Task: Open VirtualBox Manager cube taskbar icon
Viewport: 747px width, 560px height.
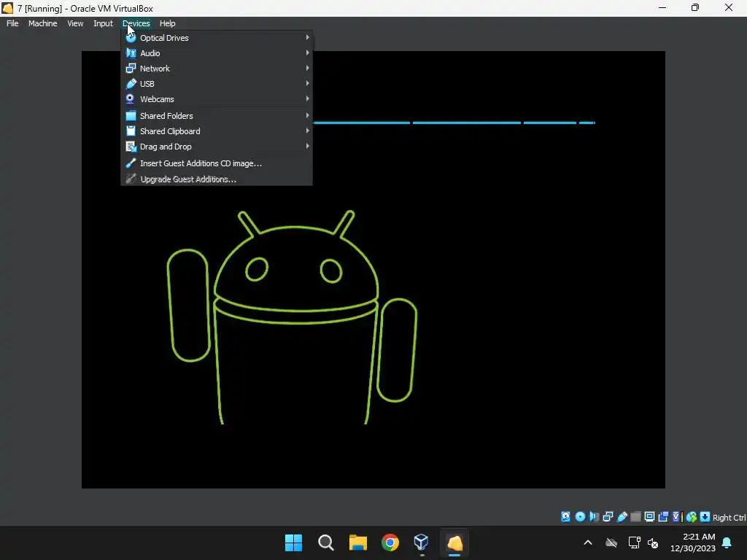Action: pos(421,542)
